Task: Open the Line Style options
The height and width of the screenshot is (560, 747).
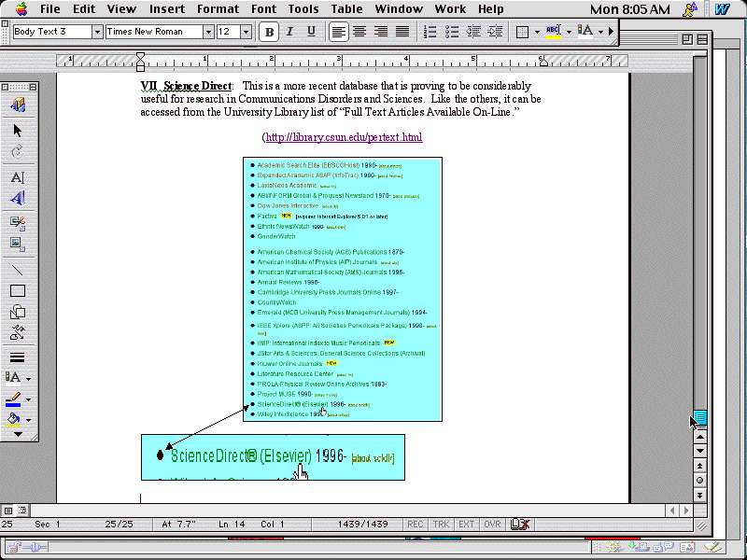Action: click(x=18, y=357)
